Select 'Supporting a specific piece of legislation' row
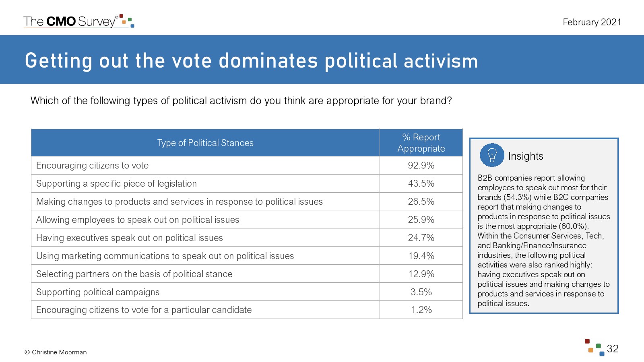The width and height of the screenshot is (644, 362). pyautogui.click(x=116, y=183)
